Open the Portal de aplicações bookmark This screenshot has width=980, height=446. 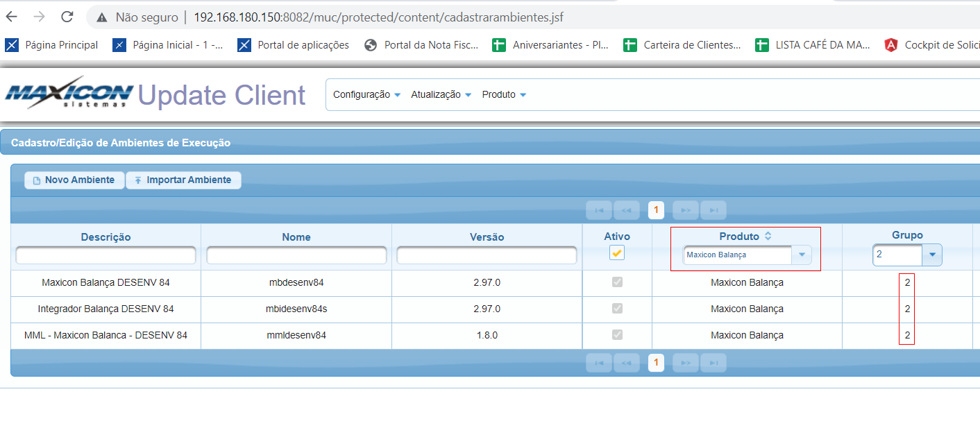tap(294, 45)
